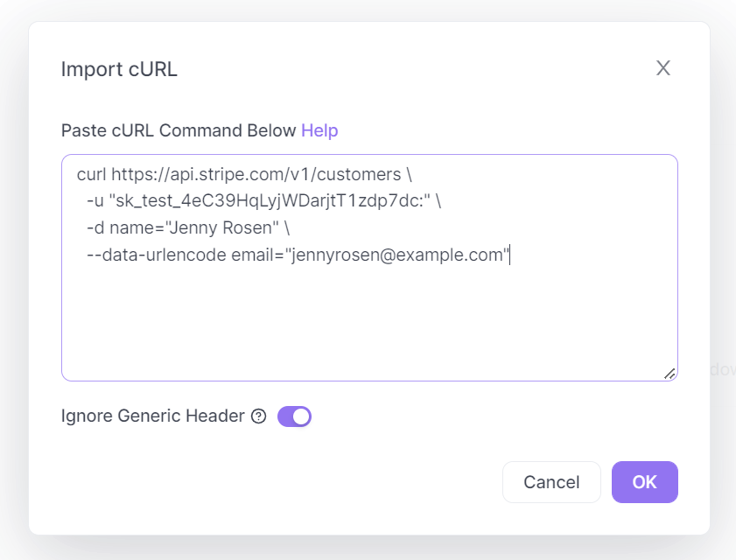Close the Import cURL dialog via X
The width and height of the screenshot is (736, 560).
(662, 67)
